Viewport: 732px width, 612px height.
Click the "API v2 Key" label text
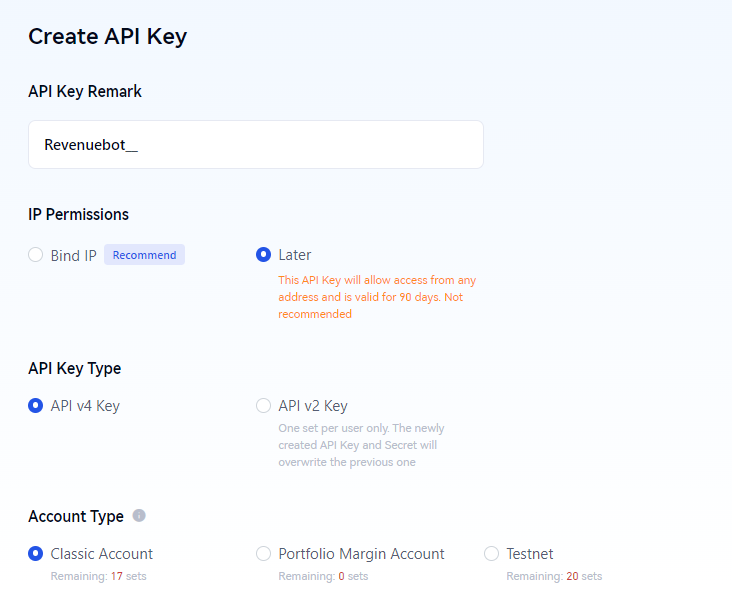(x=313, y=406)
